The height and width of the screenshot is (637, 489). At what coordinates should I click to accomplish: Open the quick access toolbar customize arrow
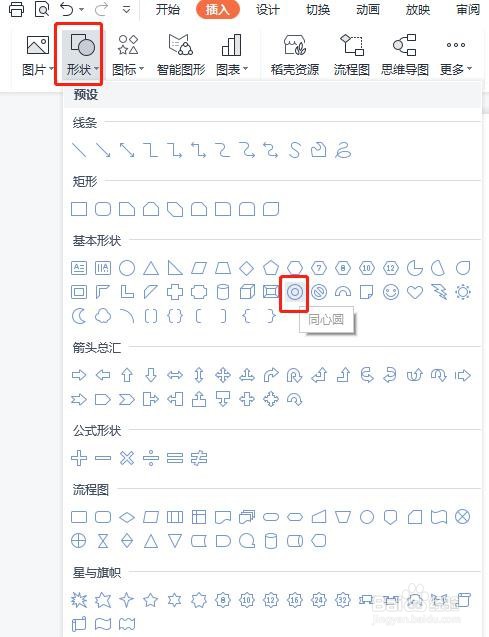(x=127, y=10)
